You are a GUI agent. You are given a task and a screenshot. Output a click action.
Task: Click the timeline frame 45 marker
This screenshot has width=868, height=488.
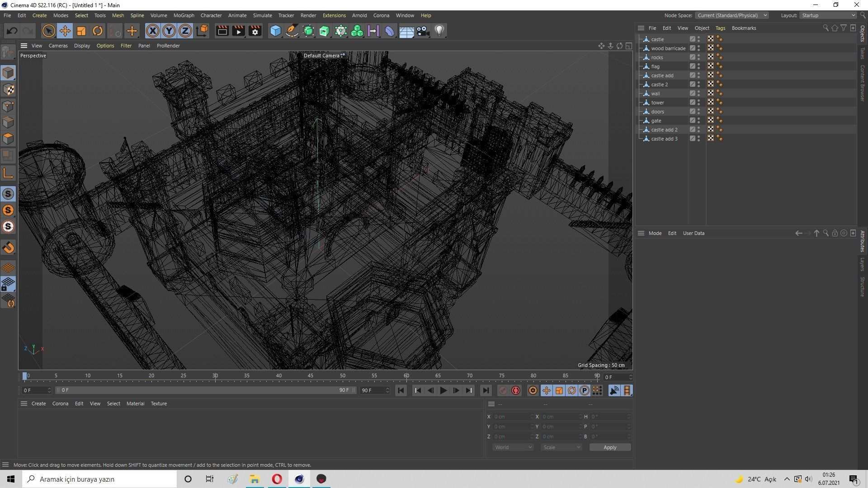pos(311,376)
